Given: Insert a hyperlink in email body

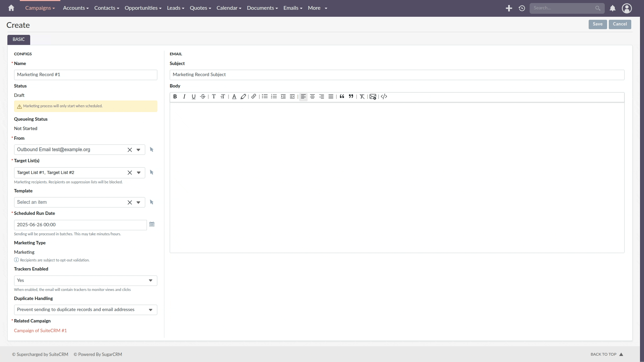Looking at the screenshot, I should [254, 97].
